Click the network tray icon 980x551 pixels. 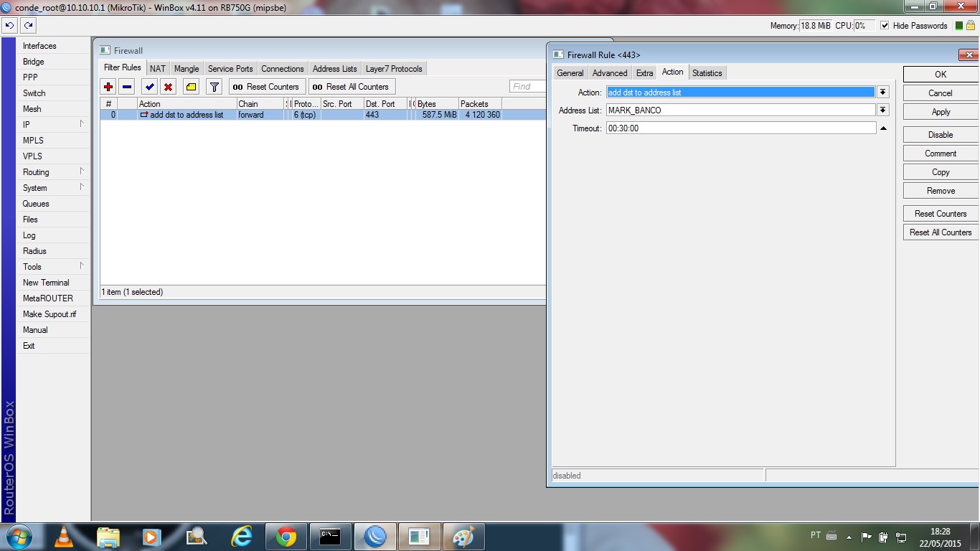902,537
